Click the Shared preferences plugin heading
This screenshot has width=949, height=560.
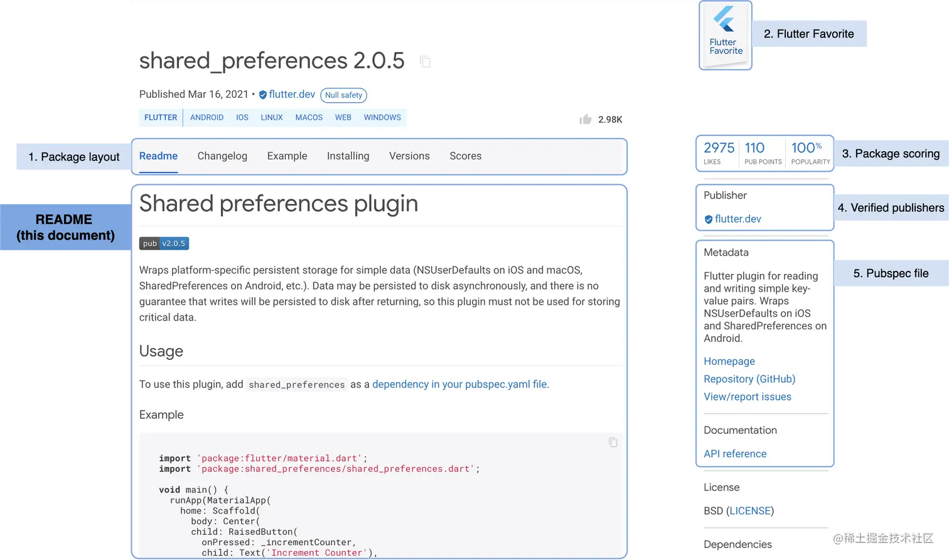click(279, 204)
